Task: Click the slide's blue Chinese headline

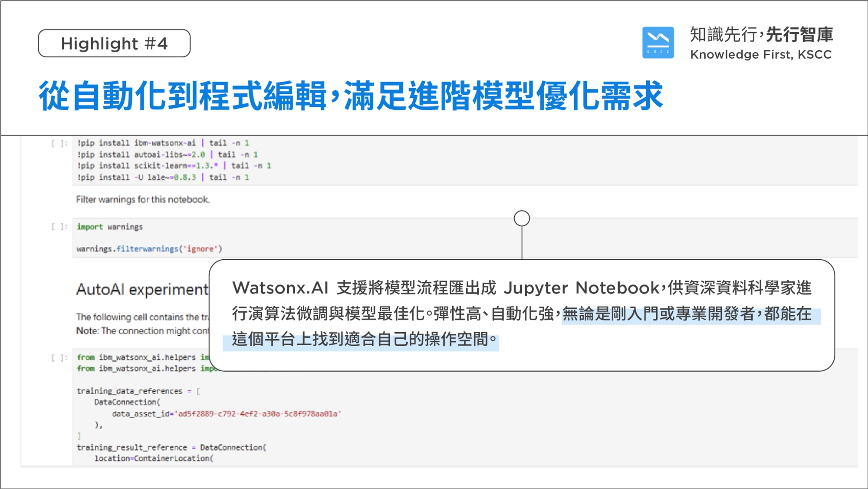Action: (351, 96)
